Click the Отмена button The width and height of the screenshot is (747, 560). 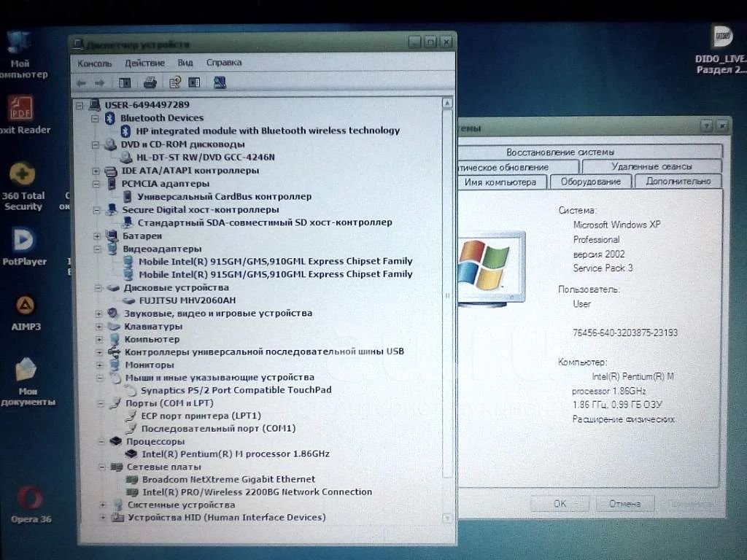click(x=624, y=504)
